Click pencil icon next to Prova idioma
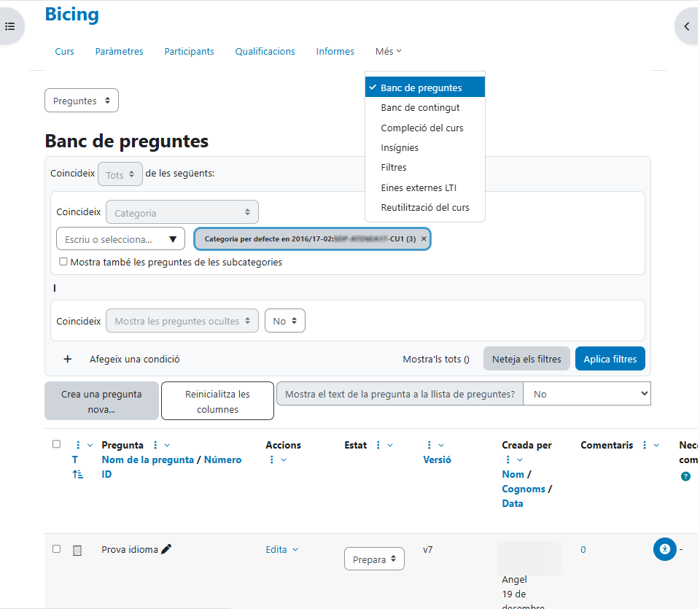 click(166, 549)
